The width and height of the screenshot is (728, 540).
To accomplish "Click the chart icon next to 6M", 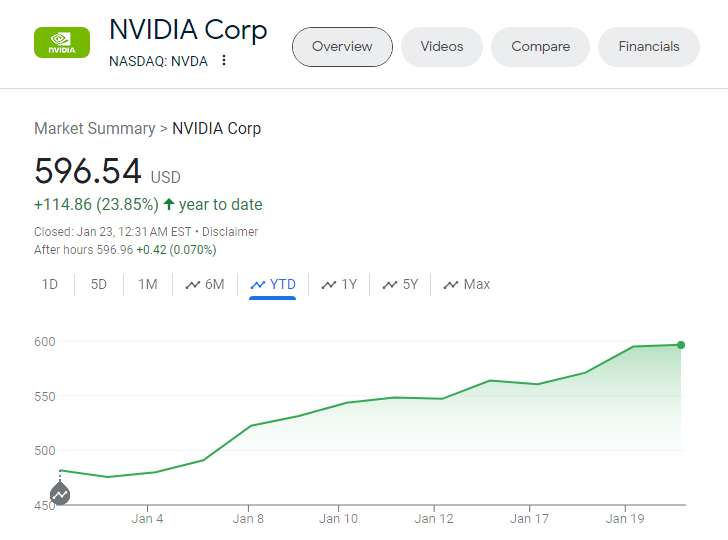I will coord(193,285).
